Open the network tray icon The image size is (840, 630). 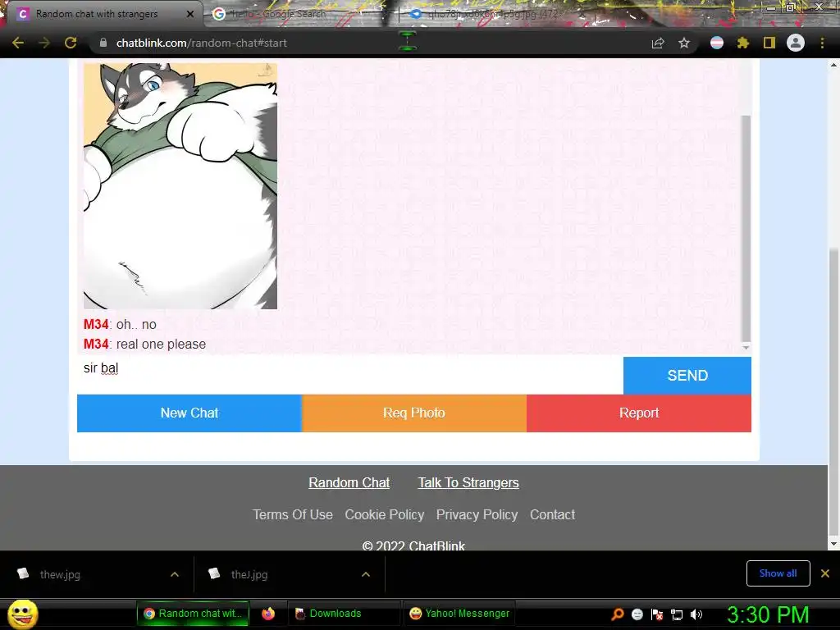(x=677, y=614)
